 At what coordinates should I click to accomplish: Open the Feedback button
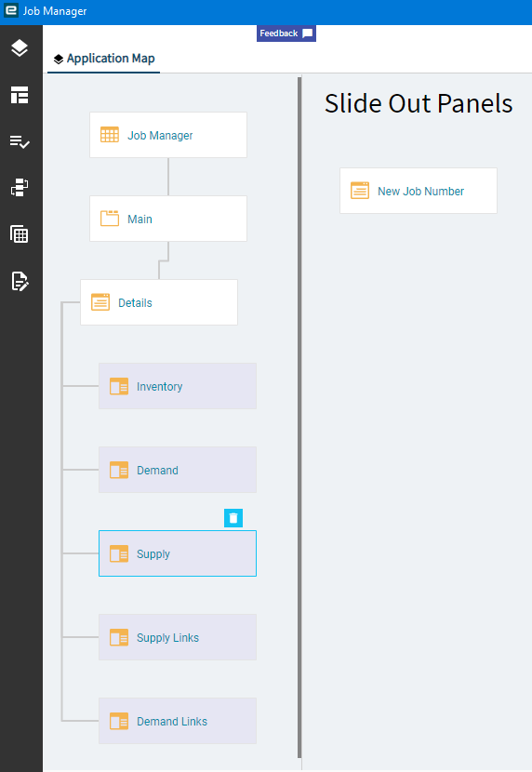(x=286, y=33)
